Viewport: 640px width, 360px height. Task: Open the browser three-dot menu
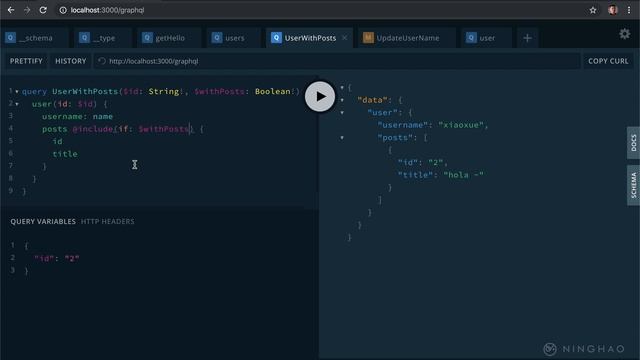(629, 10)
